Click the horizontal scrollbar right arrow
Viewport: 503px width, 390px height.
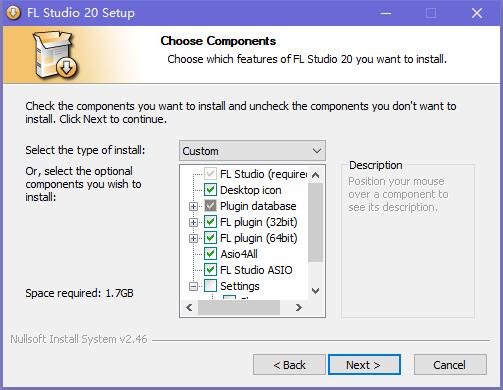[299, 307]
